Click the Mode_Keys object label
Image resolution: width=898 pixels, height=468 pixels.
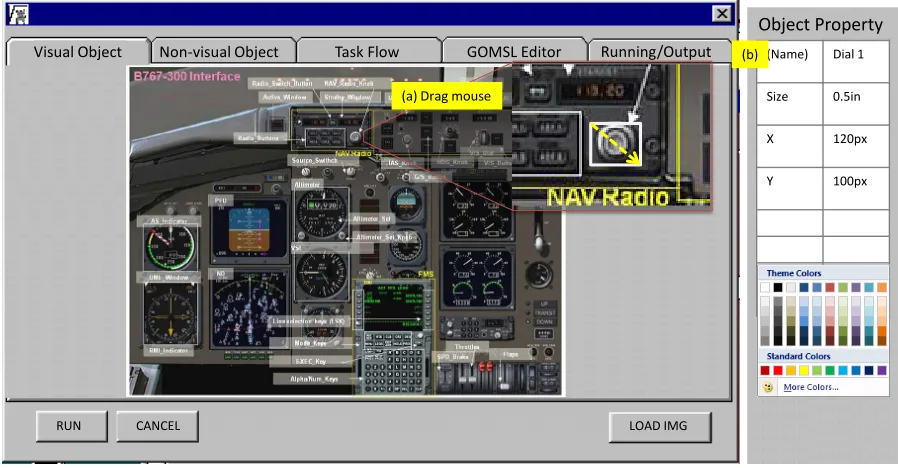point(310,343)
